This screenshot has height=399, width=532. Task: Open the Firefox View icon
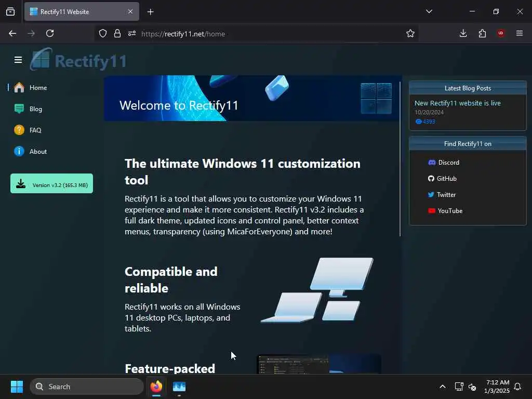pos(10,12)
